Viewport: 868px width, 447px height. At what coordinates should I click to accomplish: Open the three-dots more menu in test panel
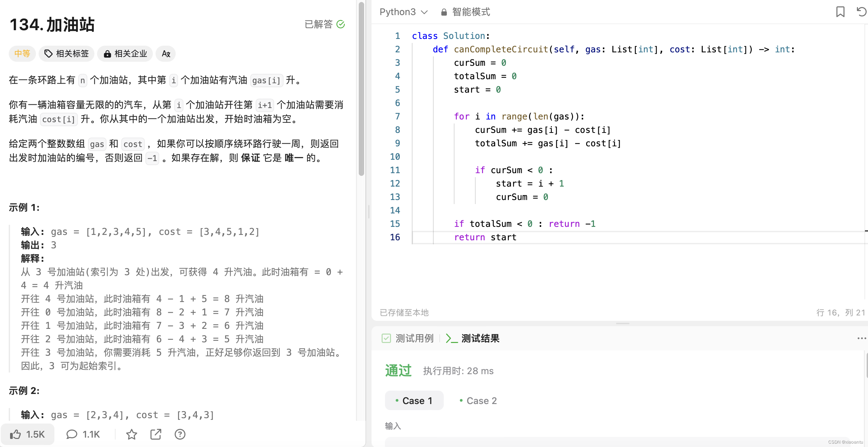[861, 338]
